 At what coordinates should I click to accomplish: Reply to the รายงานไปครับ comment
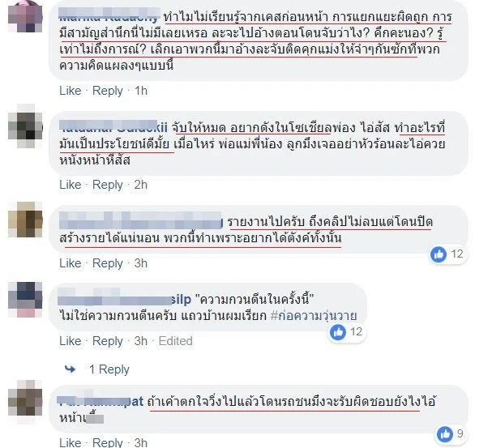pos(107,263)
